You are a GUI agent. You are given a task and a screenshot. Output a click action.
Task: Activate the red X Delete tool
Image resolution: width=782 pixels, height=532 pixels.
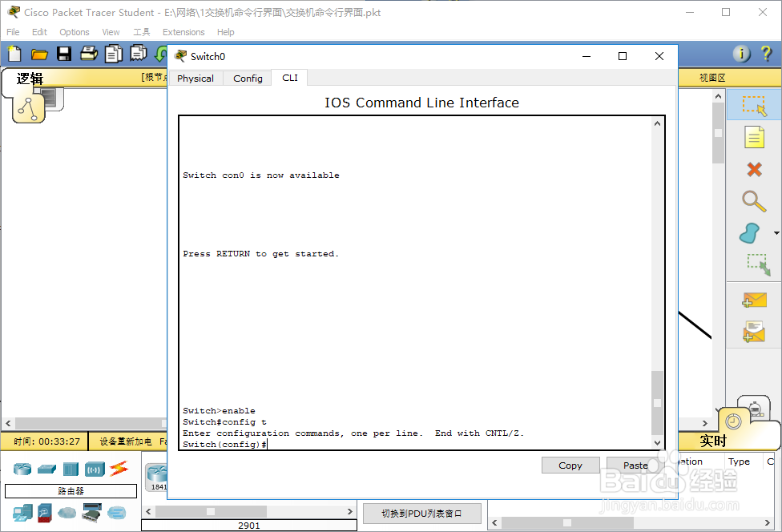point(754,170)
